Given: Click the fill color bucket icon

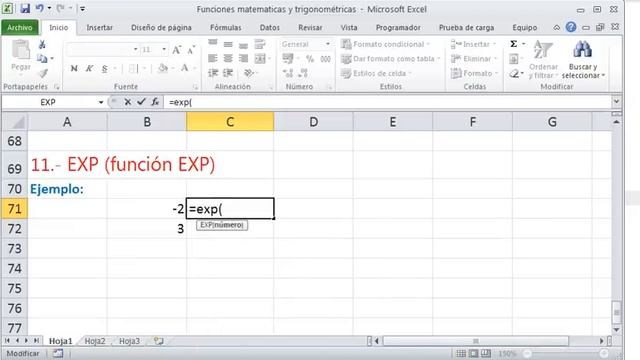Looking at the screenshot, I should pyautogui.click(x=163, y=68).
